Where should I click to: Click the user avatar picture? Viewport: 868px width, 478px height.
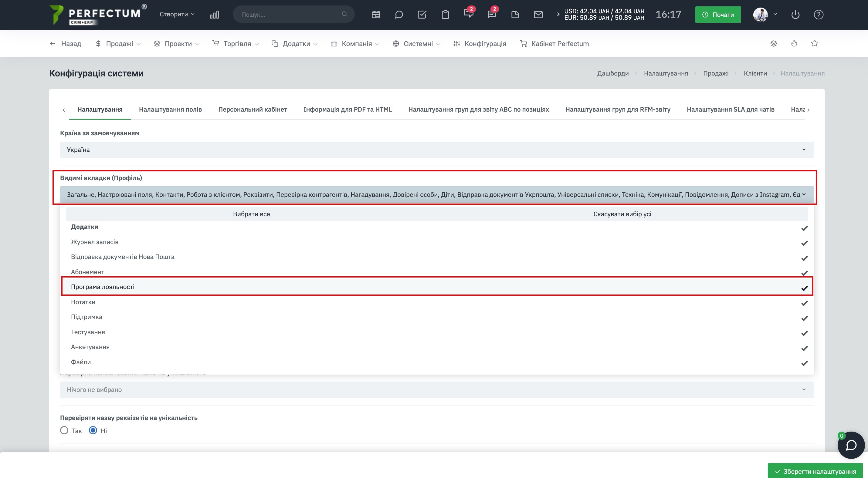pyautogui.click(x=761, y=15)
